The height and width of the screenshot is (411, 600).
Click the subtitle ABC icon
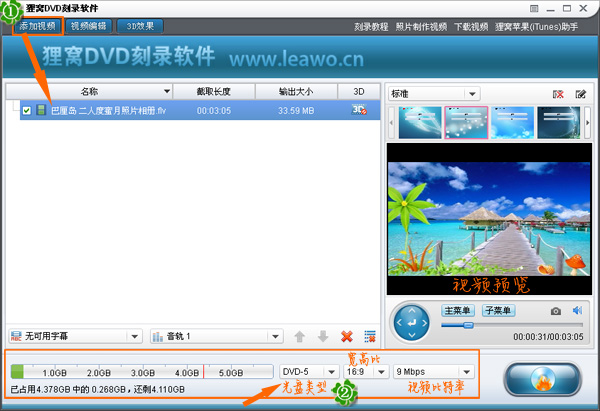coord(16,336)
